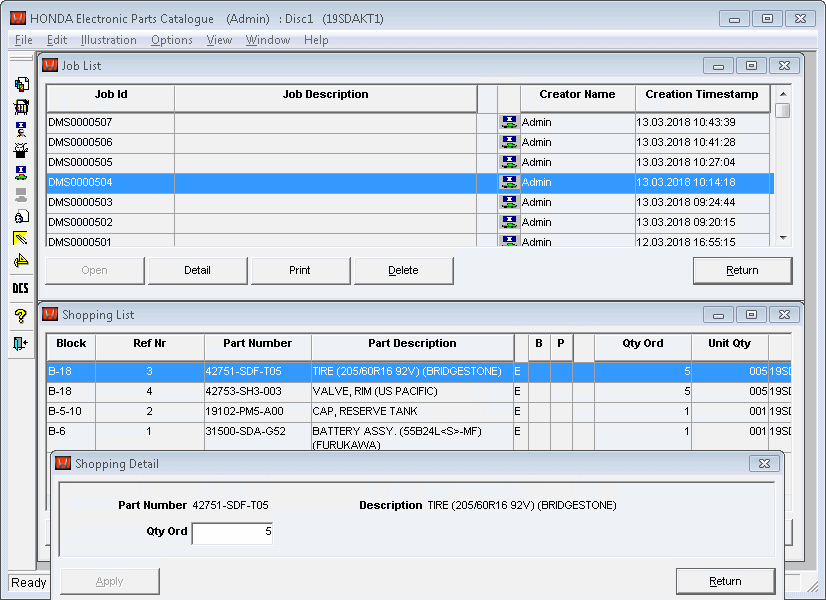Click the Part Number column header
826x600 pixels.
pos(258,347)
